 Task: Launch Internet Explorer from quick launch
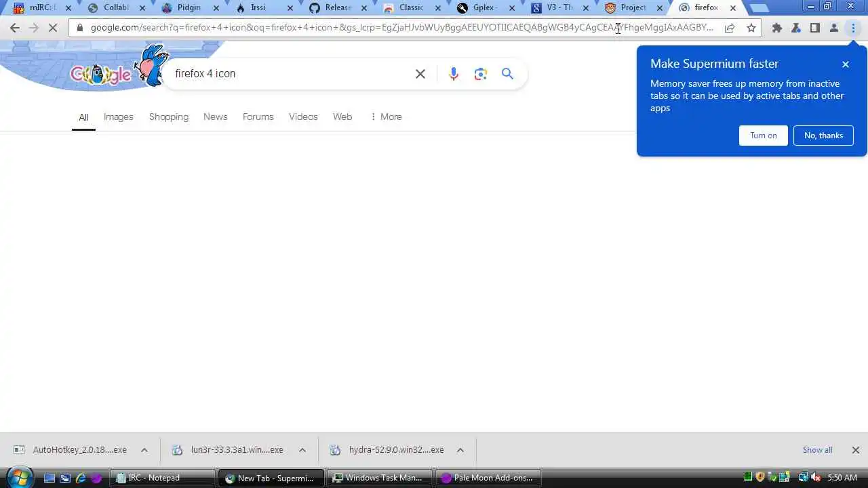pyautogui.click(x=81, y=478)
